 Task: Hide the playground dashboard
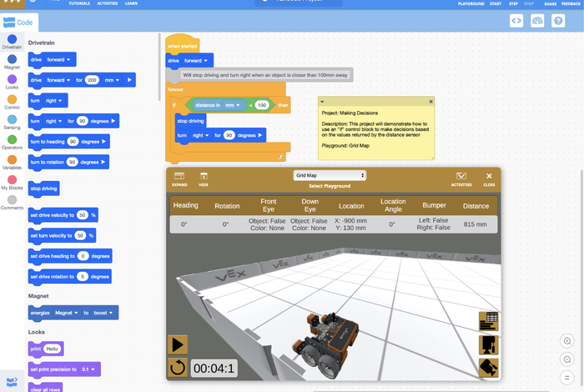204,179
